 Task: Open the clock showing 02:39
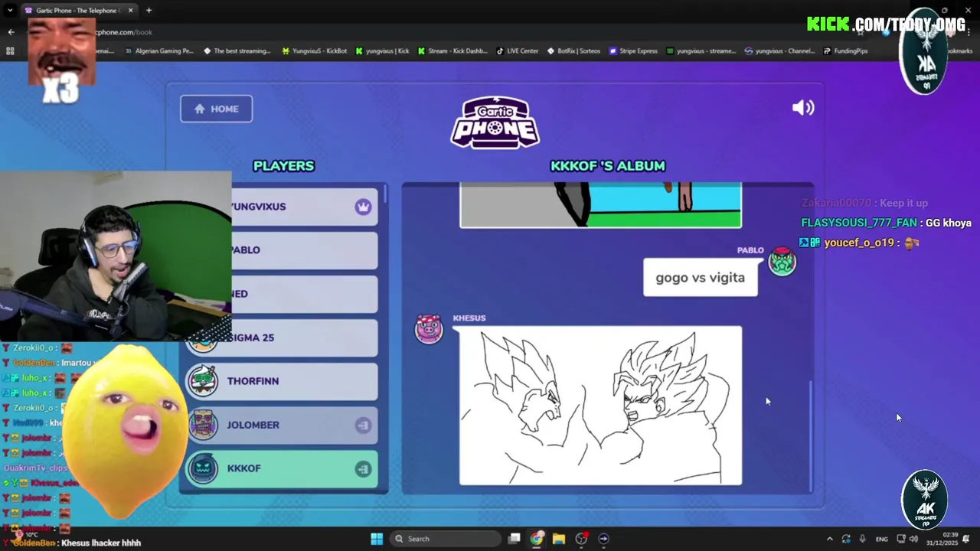click(942, 539)
